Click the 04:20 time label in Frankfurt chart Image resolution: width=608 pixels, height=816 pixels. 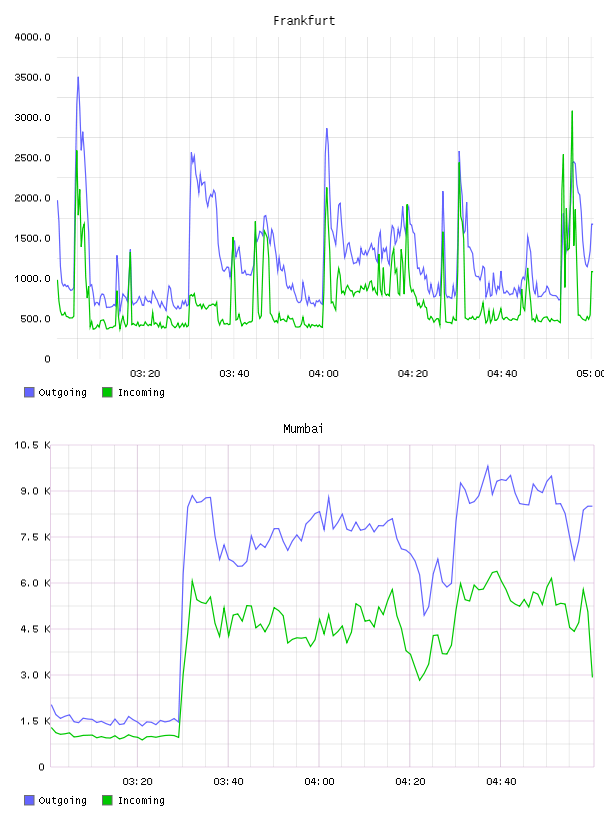[x=413, y=374]
